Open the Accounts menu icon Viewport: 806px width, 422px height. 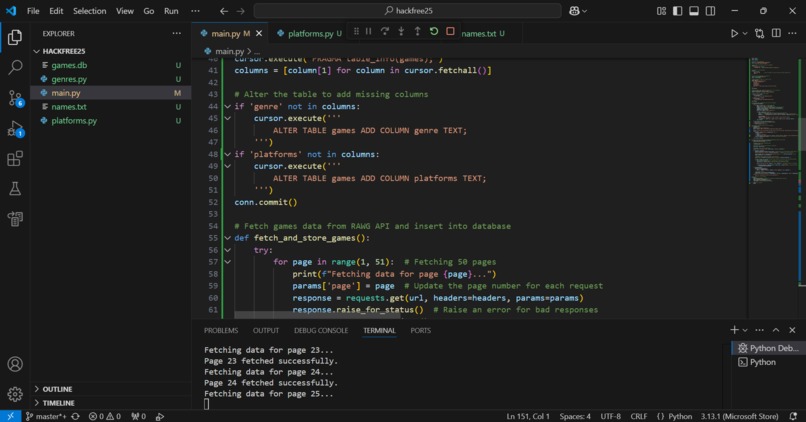click(15, 364)
